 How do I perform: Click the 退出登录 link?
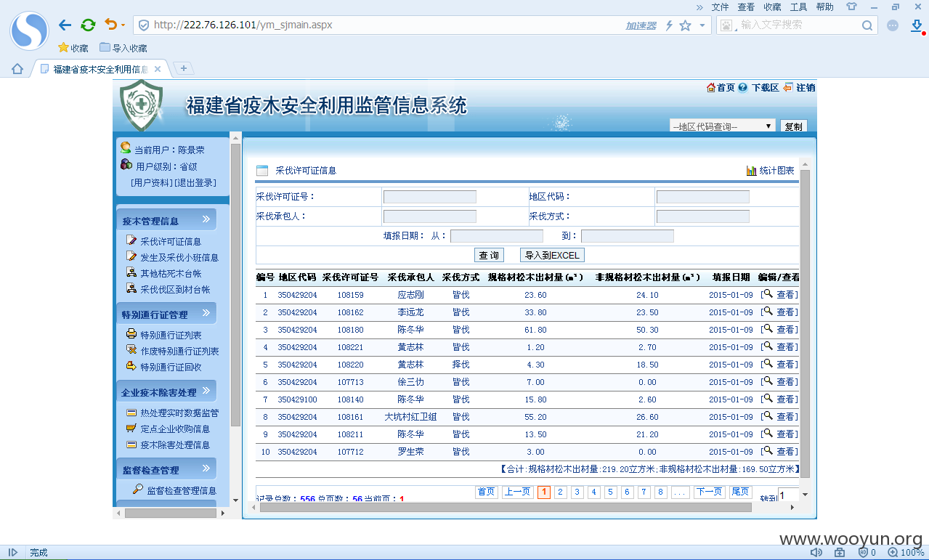coord(195,183)
